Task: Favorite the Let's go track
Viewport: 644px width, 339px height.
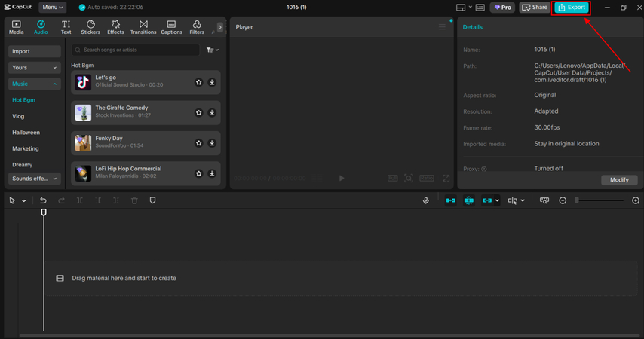Action: coord(199,83)
